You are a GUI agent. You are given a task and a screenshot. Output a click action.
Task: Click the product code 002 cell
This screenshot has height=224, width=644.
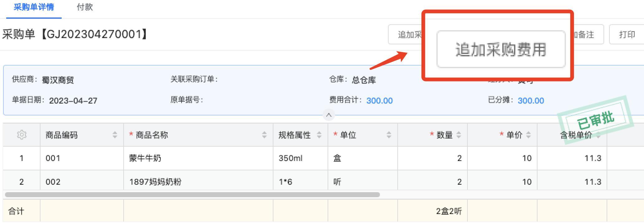53,182
